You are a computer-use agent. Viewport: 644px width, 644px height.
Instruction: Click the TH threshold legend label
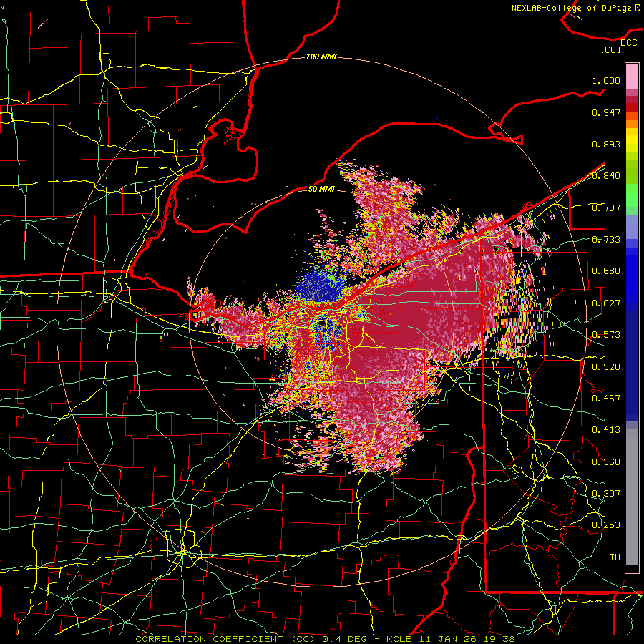tap(615, 557)
